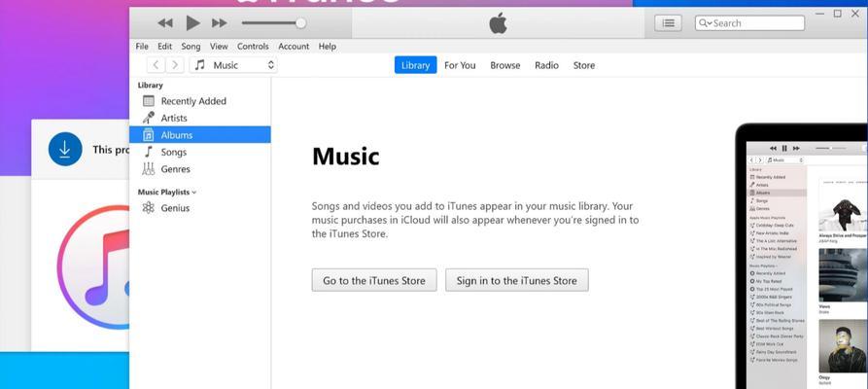Open the Controls menu
The image size is (868, 389).
[x=253, y=47]
